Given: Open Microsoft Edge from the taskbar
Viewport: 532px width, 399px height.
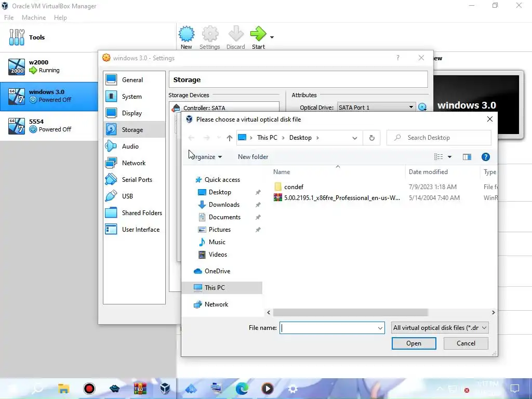Looking at the screenshot, I should click(x=242, y=389).
